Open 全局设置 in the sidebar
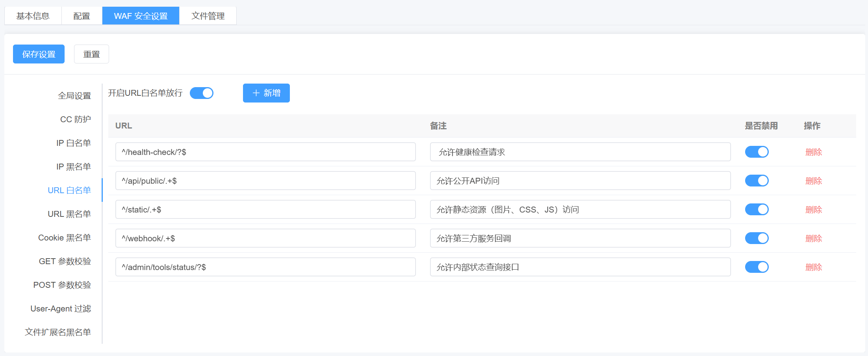 pos(74,96)
